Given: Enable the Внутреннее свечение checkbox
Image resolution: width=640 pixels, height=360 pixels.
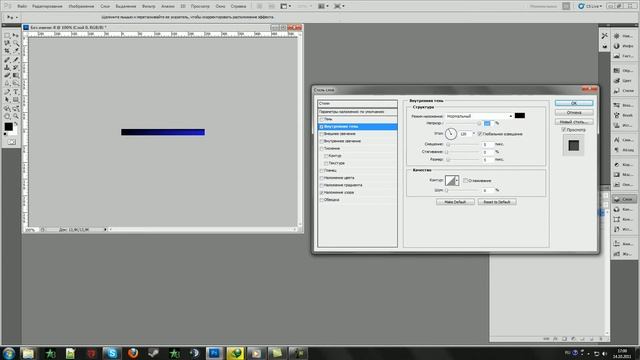Looking at the screenshot, I should (x=321, y=141).
